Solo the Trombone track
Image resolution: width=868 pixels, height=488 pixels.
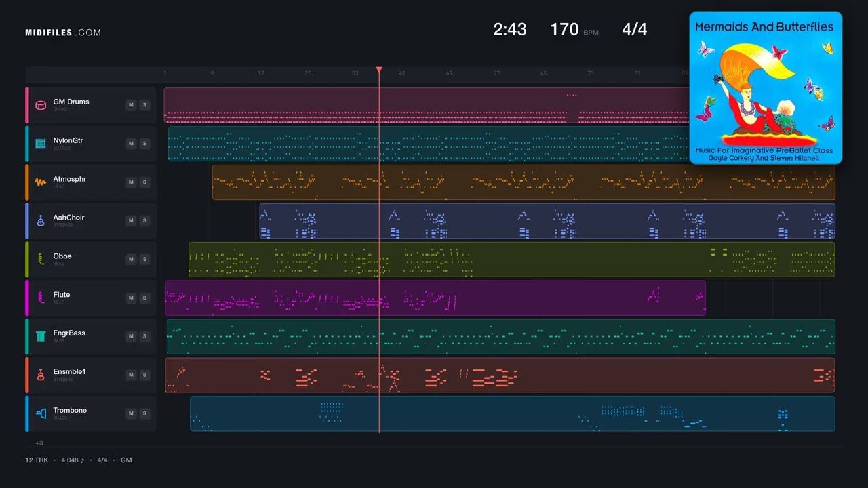click(144, 413)
